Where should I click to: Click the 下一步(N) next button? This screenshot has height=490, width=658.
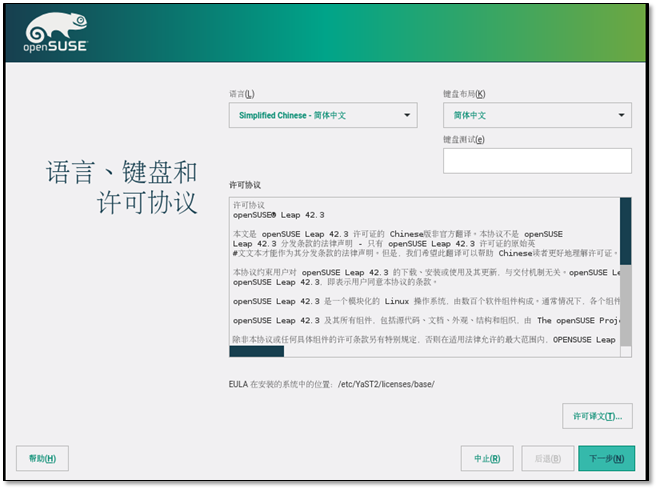click(x=606, y=458)
